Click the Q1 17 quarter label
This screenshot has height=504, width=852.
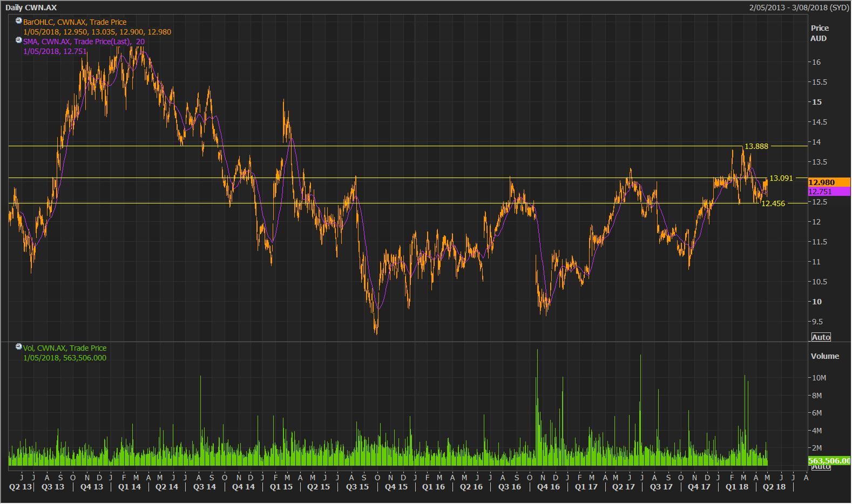[586, 487]
